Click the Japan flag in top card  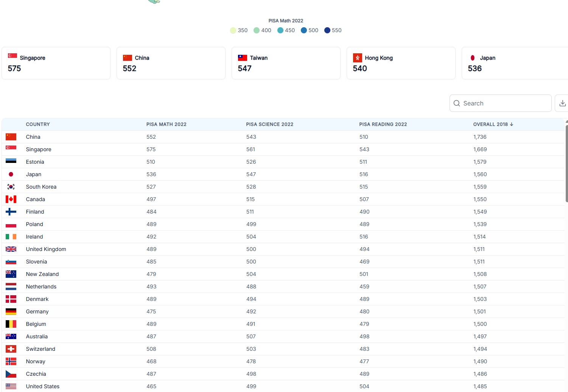[x=473, y=58]
